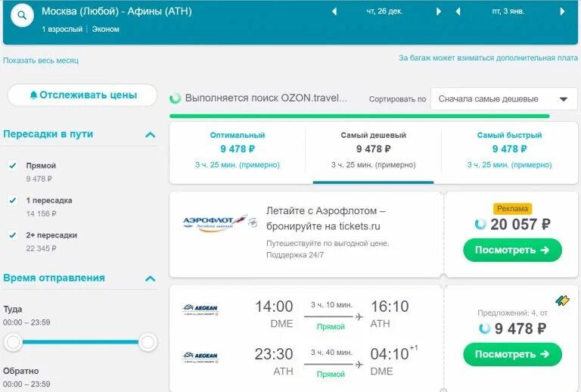Viewport: 581px width, 392px height.
Task: Select the Самый быстрый tab
Action: pos(509,150)
